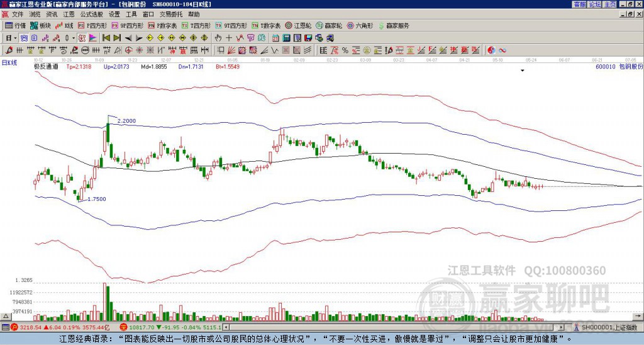Image resolution: width=644 pixels, height=345 pixels.
Task: Open the calendar date icon
Action: [x=275, y=38]
